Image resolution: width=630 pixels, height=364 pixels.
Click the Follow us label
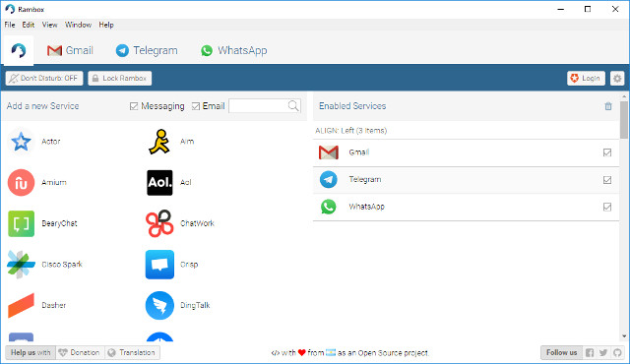[561, 353]
